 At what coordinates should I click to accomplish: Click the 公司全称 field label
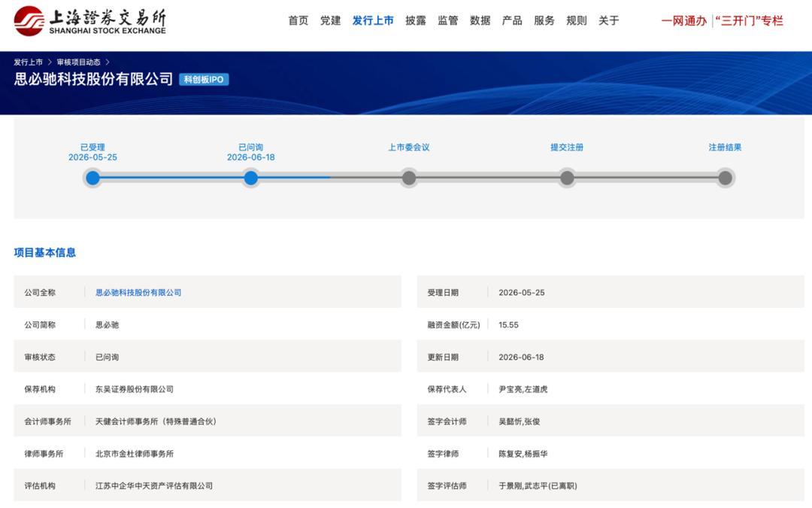[40, 292]
